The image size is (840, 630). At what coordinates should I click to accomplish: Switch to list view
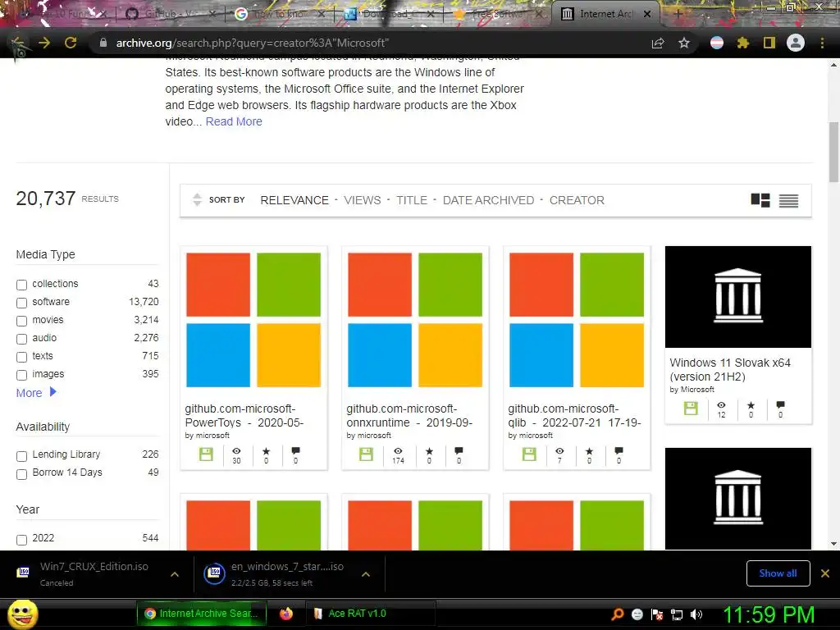[788, 200]
